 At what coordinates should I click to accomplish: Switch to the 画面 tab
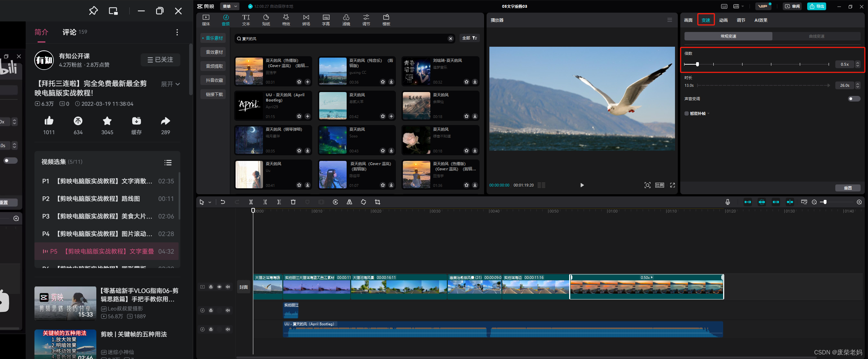(x=688, y=20)
